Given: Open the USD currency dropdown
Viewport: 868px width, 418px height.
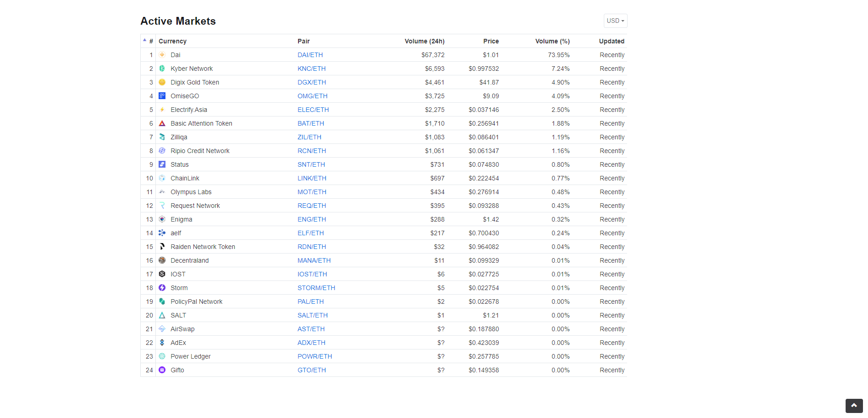Looking at the screenshot, I should (615, 21).
